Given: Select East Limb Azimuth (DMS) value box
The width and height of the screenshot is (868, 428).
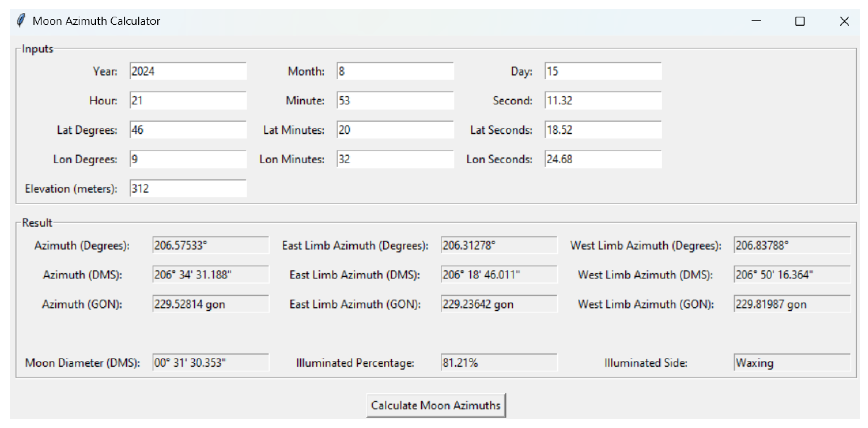Looking at the screenshot, I should (x=499, y=274).
